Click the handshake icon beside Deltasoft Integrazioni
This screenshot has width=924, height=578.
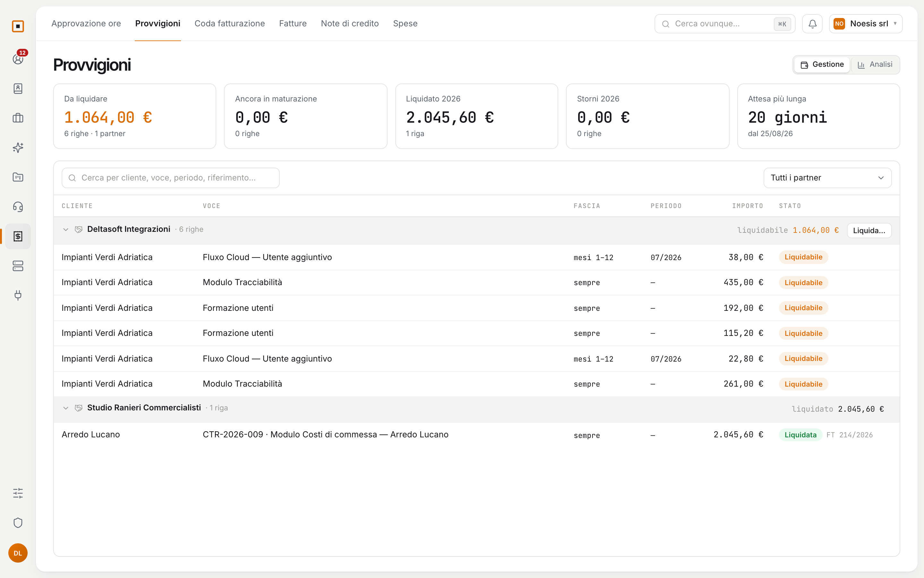[x=79, y=229]
